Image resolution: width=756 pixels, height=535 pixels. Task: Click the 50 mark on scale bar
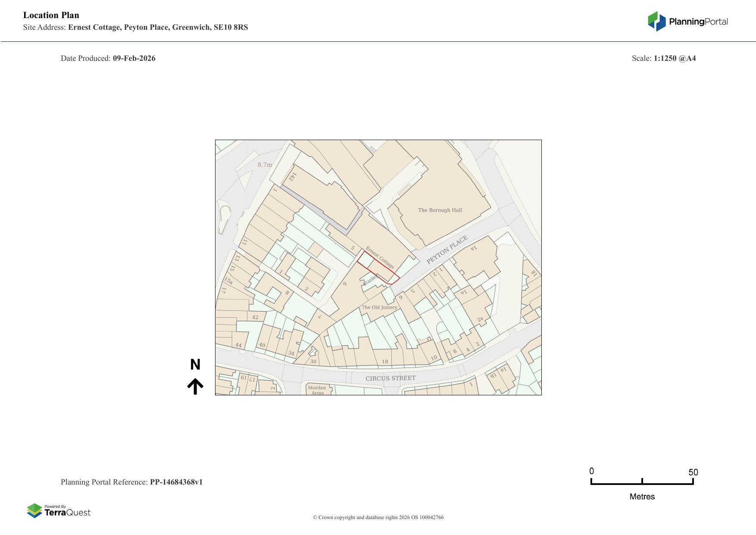point(693,472)
